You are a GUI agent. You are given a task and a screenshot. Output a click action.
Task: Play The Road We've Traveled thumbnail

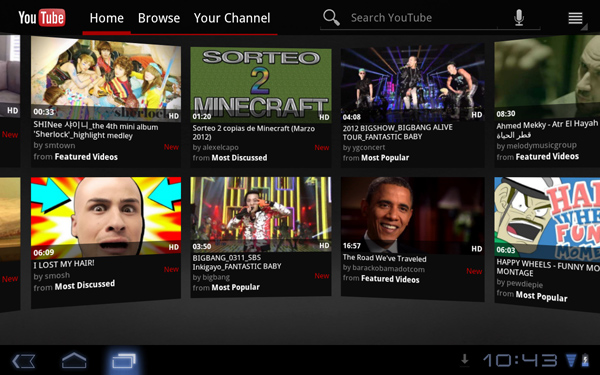[412, 216]
